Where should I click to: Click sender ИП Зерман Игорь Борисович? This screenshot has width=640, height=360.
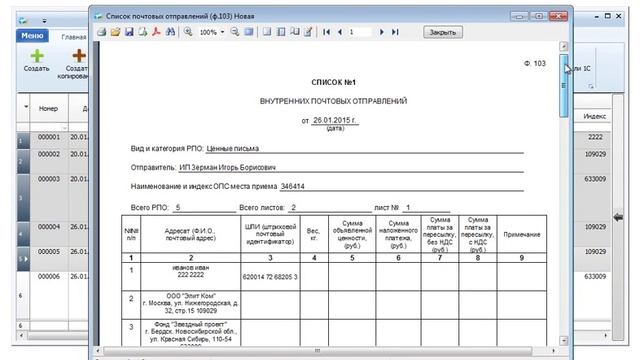point(227,167)
